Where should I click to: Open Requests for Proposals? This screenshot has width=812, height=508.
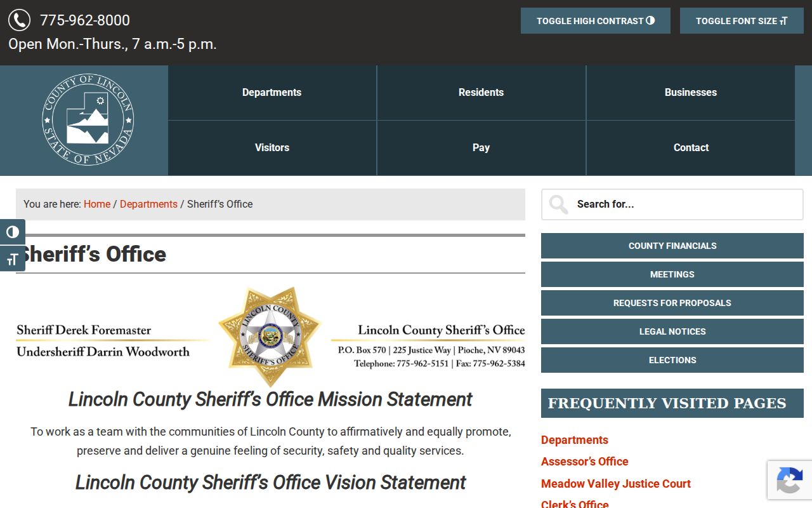coord(672,303)
